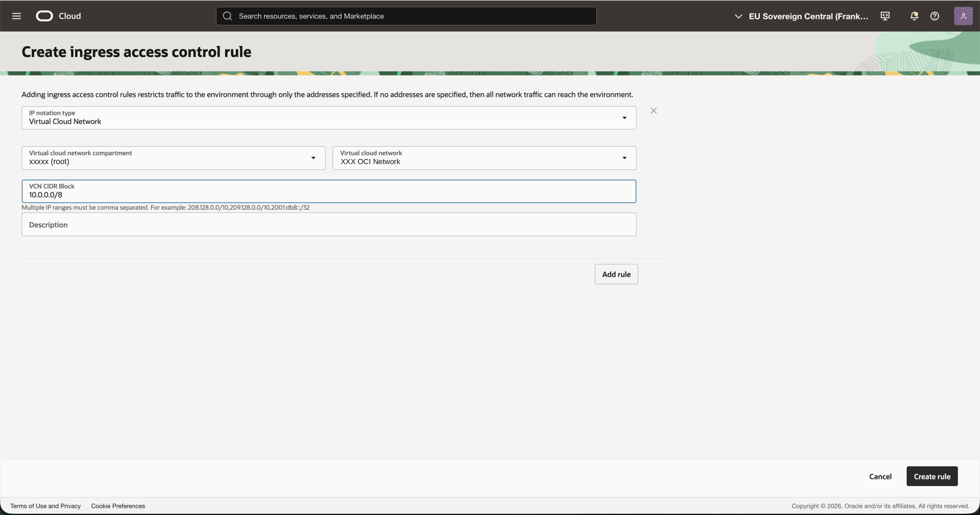
Task: Open Cookie Preferences link
Action: [118, 506]
